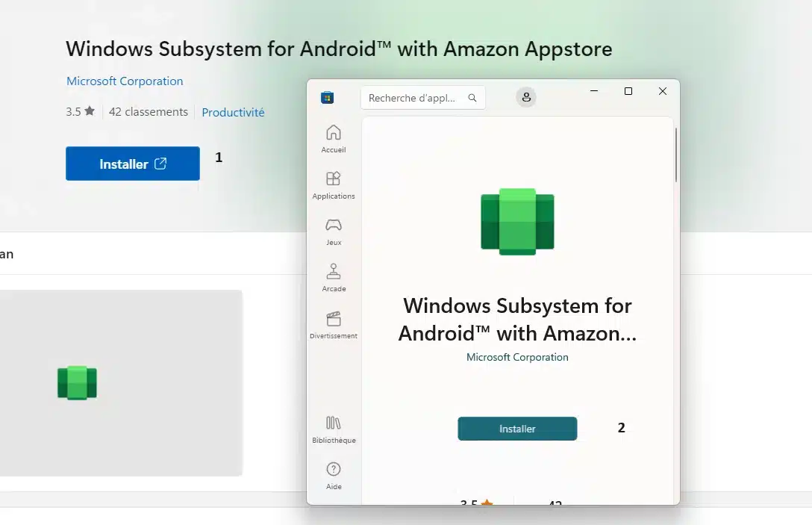Click the 3.5 star rating on web page
The image size is (812, 525).
click(x=81, y=111)
